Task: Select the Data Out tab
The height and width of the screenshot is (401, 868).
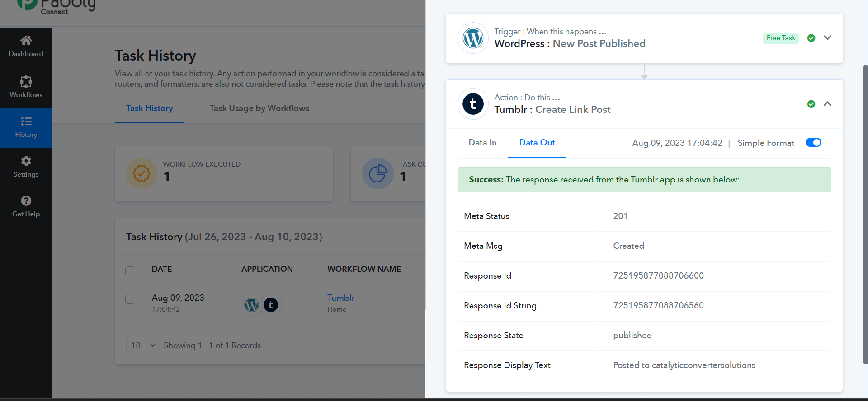Action: [x=537, y=143]
